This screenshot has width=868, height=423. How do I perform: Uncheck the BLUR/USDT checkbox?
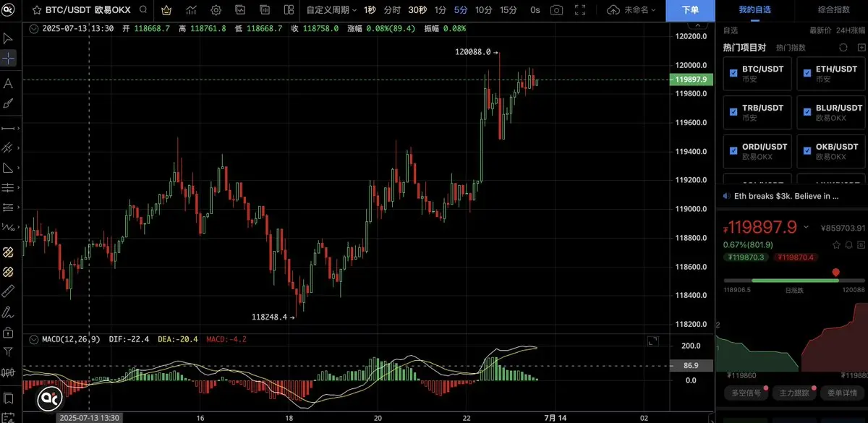click(x=807, y=112)
